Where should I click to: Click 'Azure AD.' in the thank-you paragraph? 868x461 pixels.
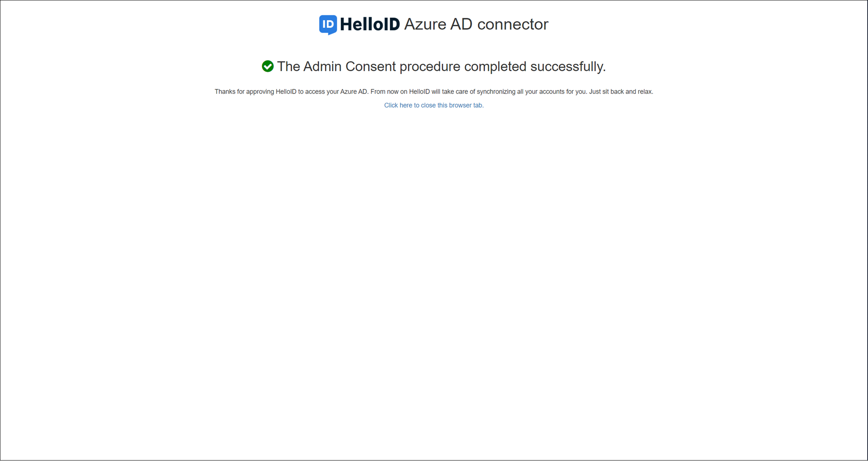pos(354,92)
